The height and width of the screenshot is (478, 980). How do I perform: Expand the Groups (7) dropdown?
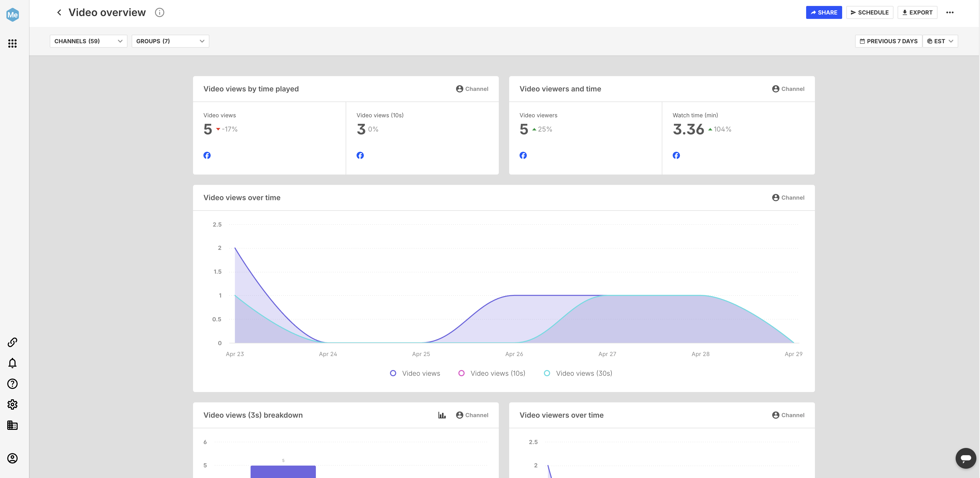point(170,41)
